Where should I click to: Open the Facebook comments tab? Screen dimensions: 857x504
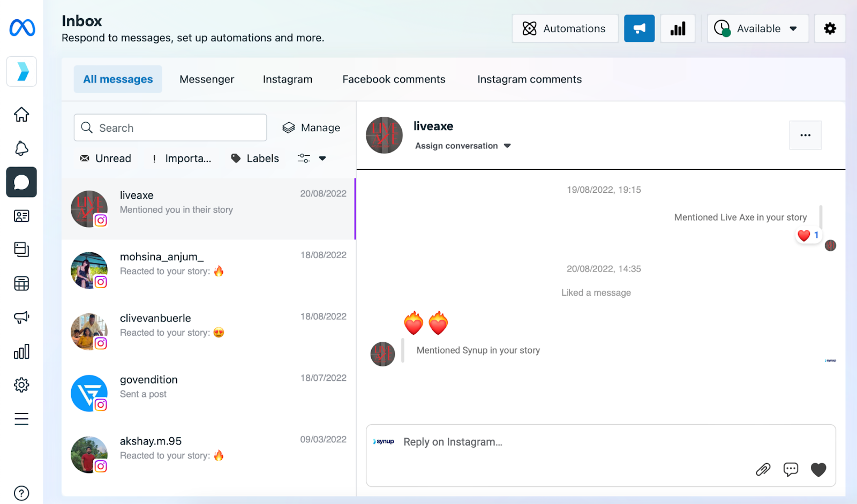click(394, 79)
